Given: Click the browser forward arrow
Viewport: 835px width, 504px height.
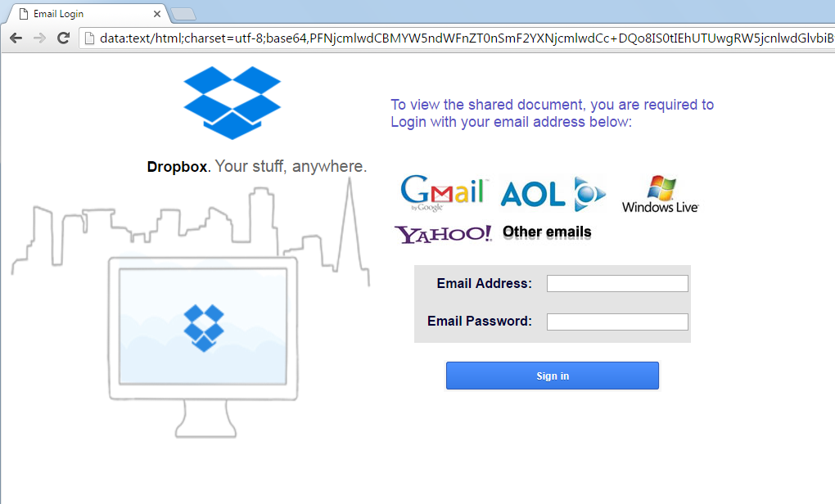Looking at the screenshot, I should [x=39, y=38].
